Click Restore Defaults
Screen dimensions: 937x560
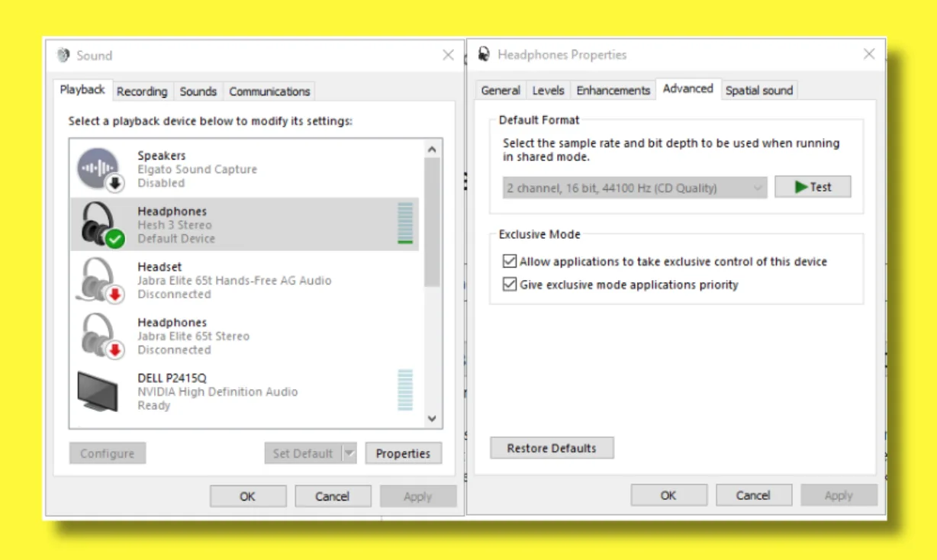click(x=551, y=448)
